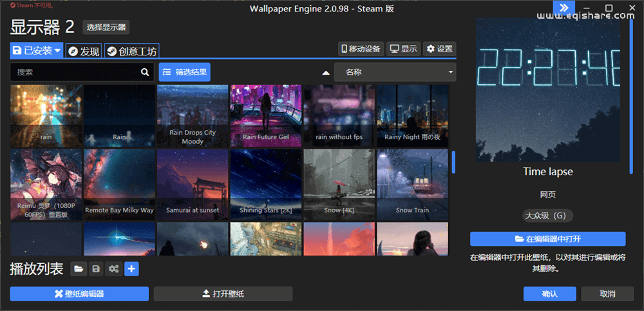Expand the 已安装 dropdown arrow
Screen dimensions: 644x311
(57, 50)
